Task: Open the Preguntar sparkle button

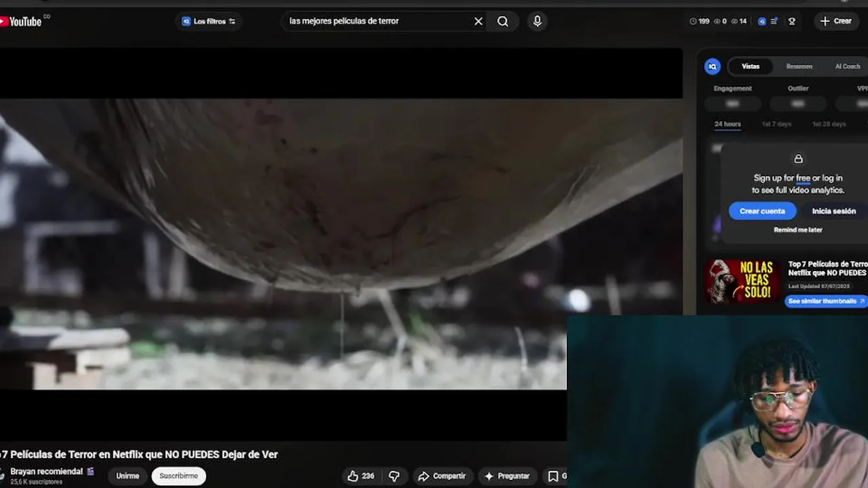Action: tap(507, 476)
